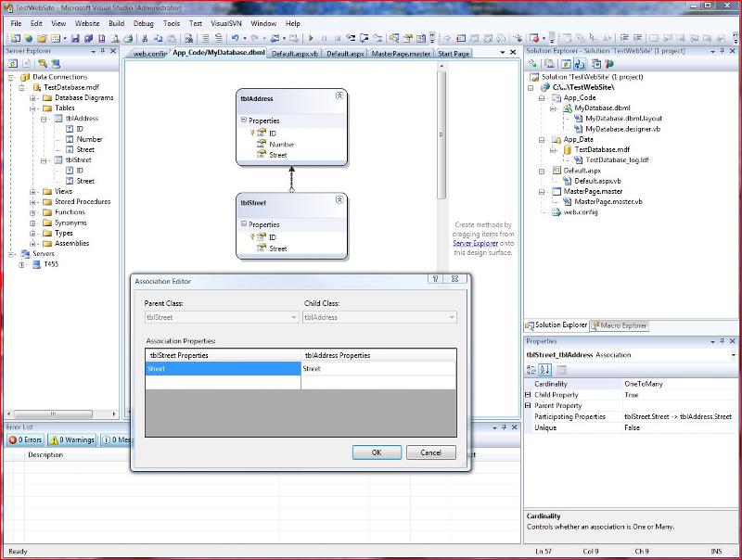
Task: Expand Parent Property in Properties grid
Action: coord(528,405)
